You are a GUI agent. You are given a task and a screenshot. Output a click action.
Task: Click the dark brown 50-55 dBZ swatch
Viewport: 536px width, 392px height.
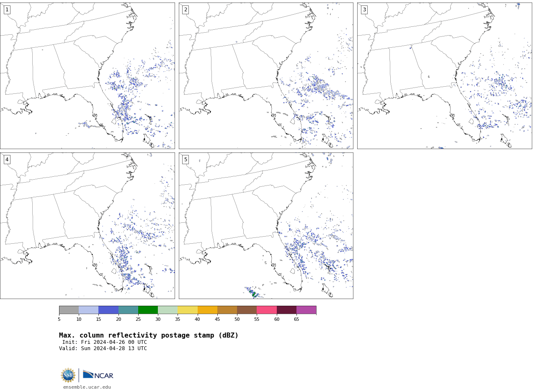247,310
